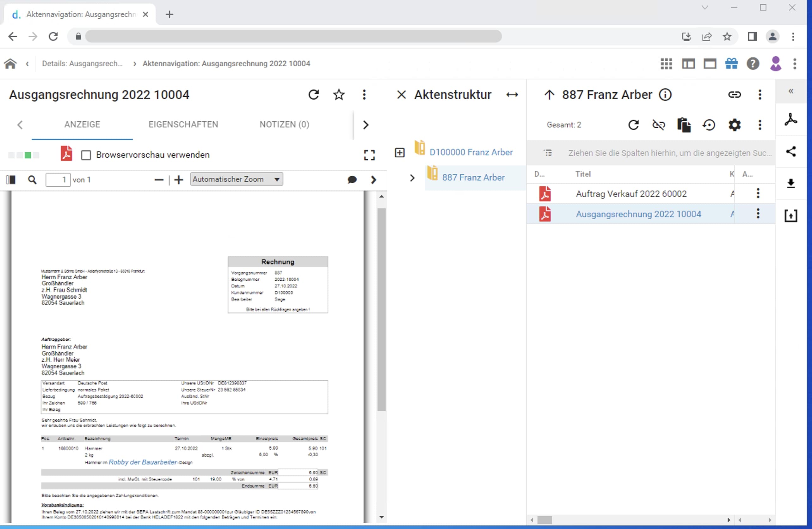Click the download icon in the right sidebar
Screen dimensions: 812x529
point(791,184)
